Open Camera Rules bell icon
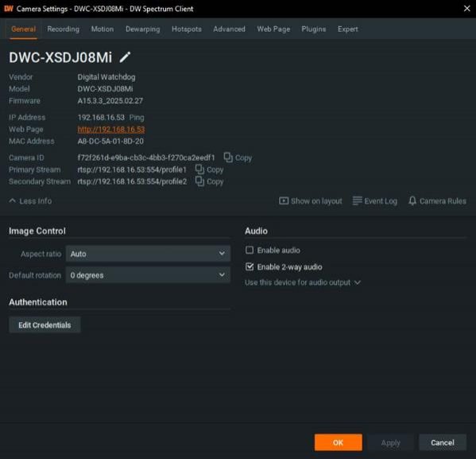Viewport: 476px width, 459px height. coord(412,200)
